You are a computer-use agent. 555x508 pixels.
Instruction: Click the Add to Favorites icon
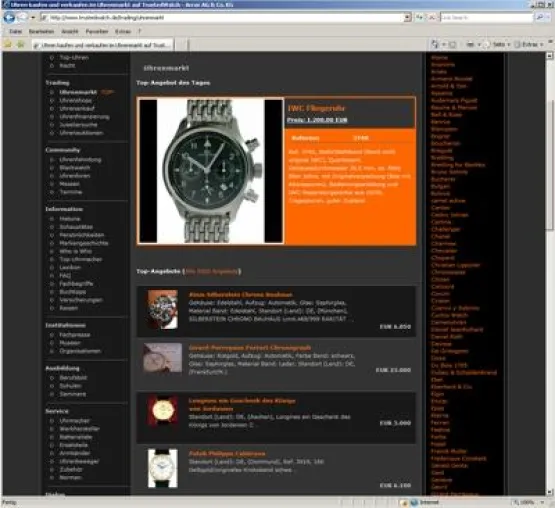pyautogui.click(x=21, y=44)
